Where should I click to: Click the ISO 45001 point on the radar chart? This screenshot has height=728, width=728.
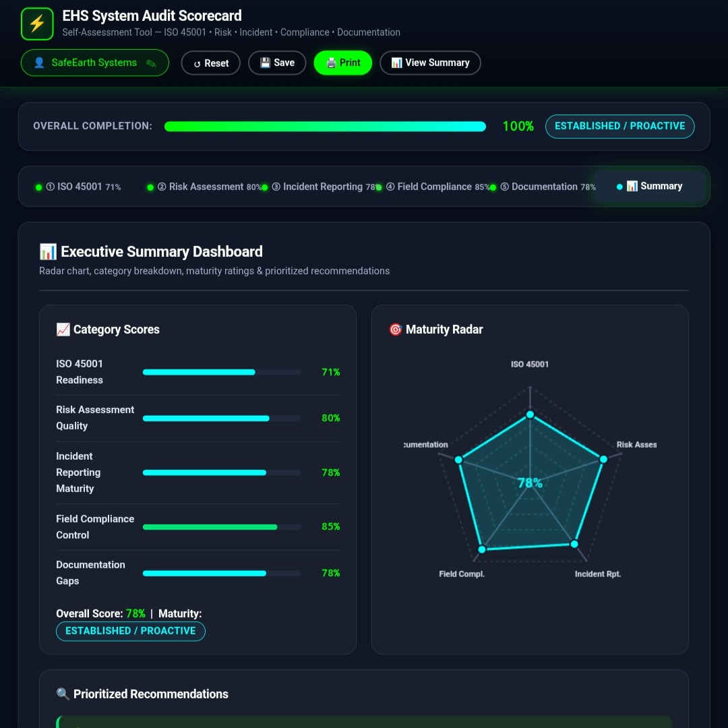pyautogui.click(x=530, y=414)
